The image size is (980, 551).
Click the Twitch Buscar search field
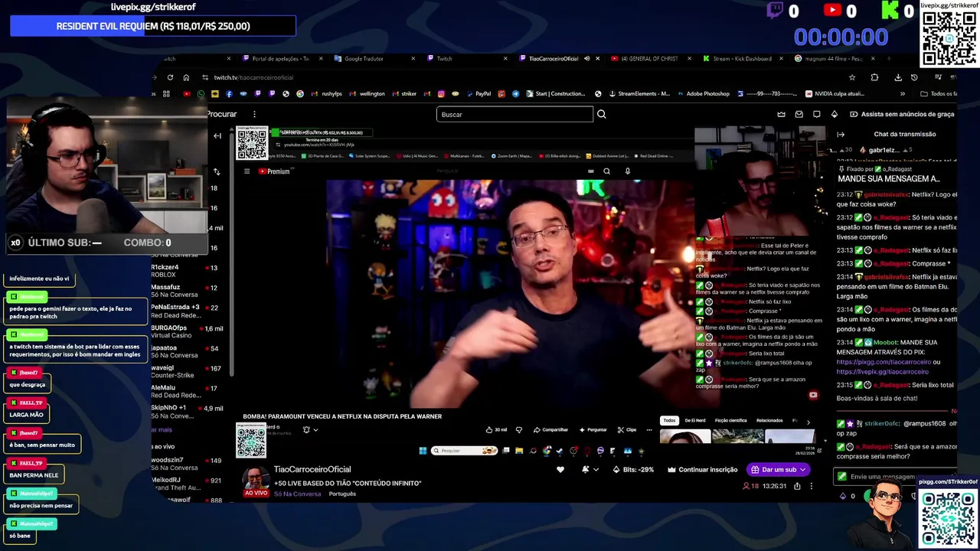[x=514, y=114]
